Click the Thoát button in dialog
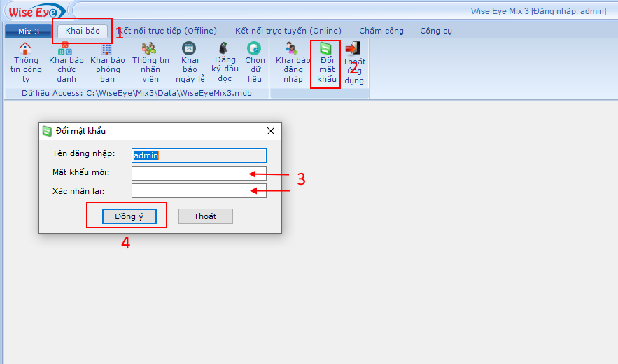This screenshot has width=618, height=364. click(205, 216)
